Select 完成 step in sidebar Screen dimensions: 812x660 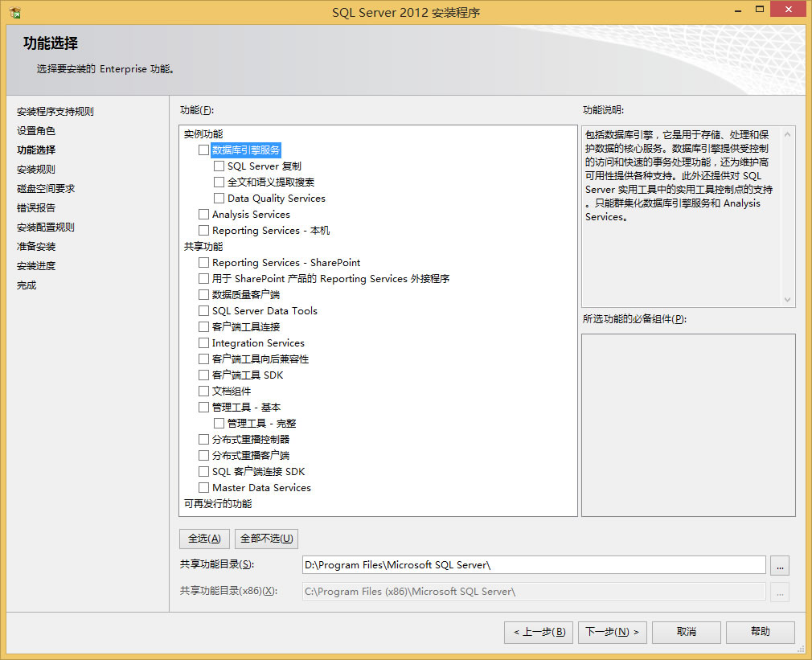click(x=27, y=285)
